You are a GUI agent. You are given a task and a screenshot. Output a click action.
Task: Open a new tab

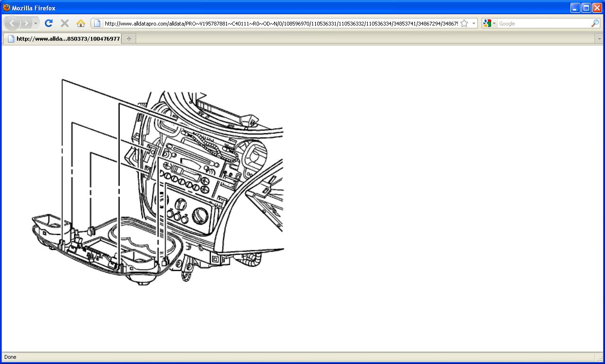[129, 39]
